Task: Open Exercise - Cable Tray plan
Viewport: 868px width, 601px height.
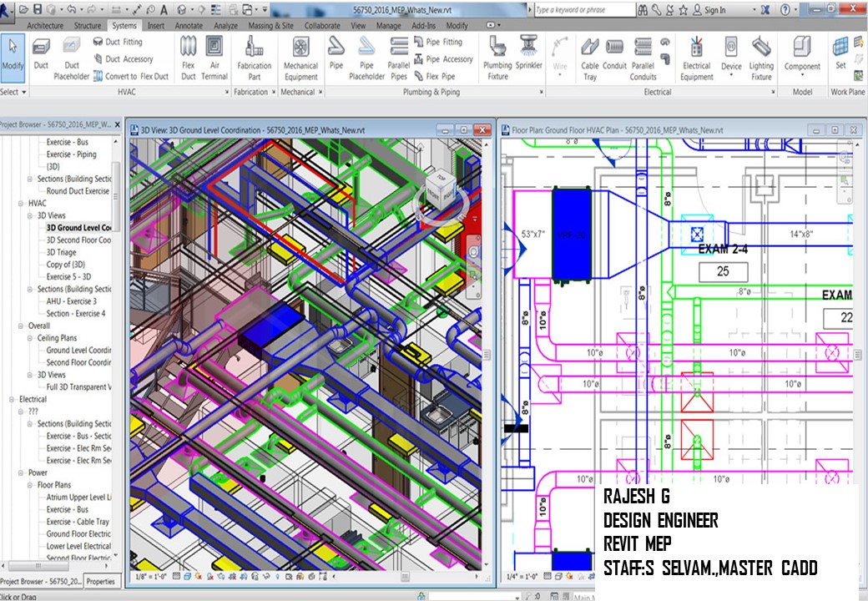Action: click(78, 522)
